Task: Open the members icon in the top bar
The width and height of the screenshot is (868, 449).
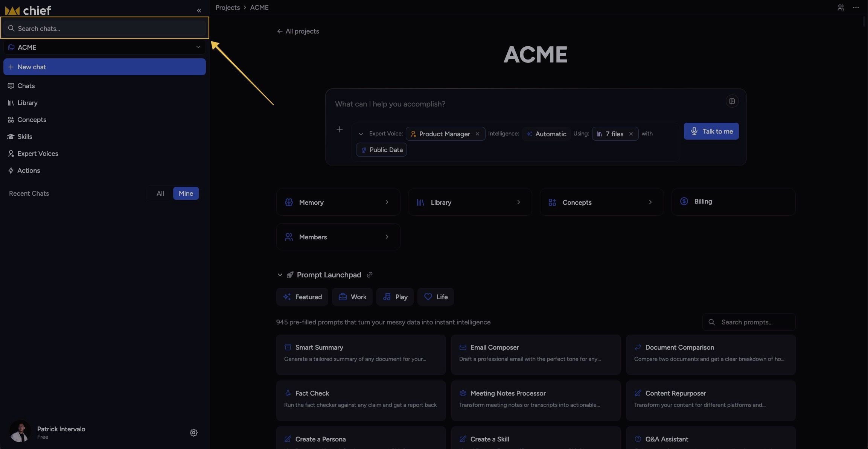Action: tap(841, 8)
